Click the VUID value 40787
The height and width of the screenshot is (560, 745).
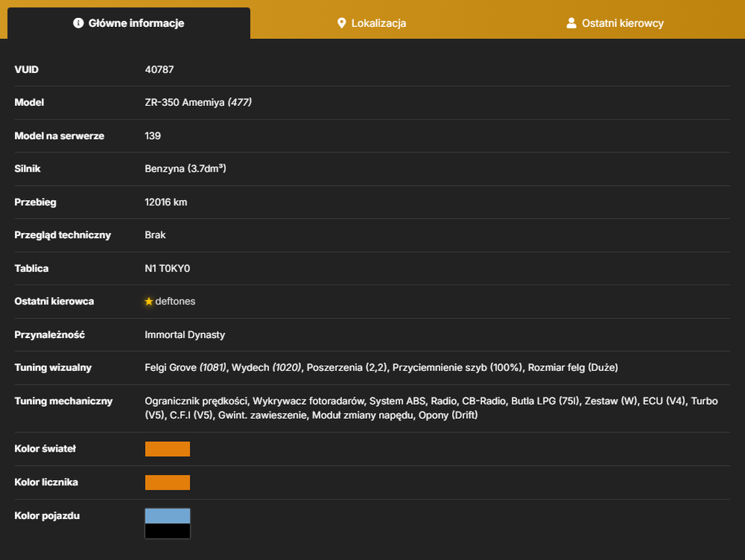(159, 69)
